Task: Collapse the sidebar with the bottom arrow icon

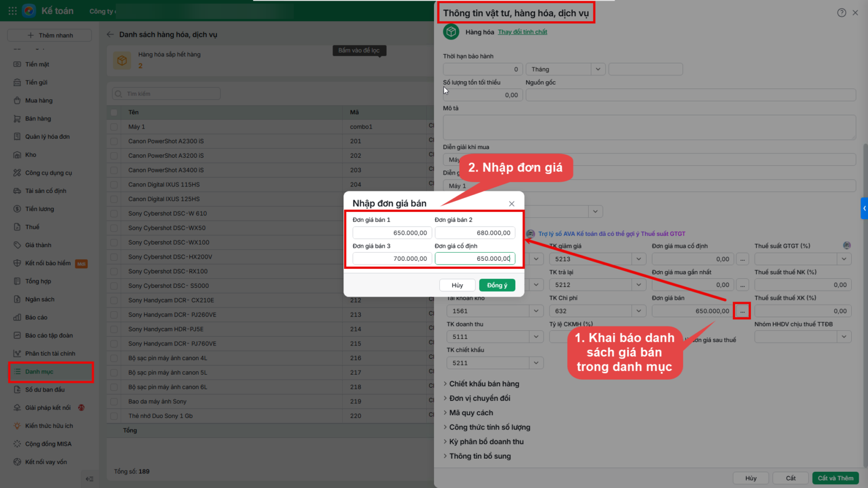Action: coord(90,479)
